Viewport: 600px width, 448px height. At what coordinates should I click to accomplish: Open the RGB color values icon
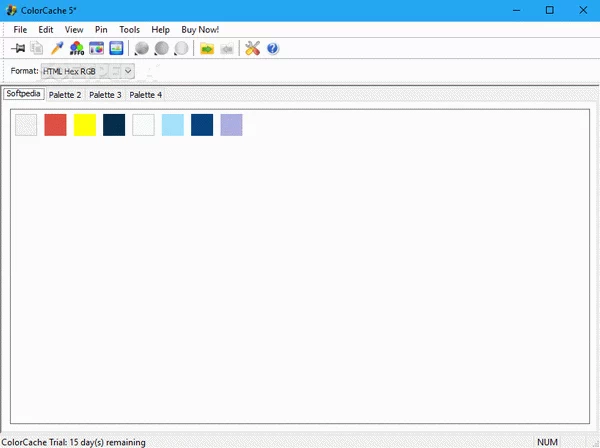(x=77, y=48)
